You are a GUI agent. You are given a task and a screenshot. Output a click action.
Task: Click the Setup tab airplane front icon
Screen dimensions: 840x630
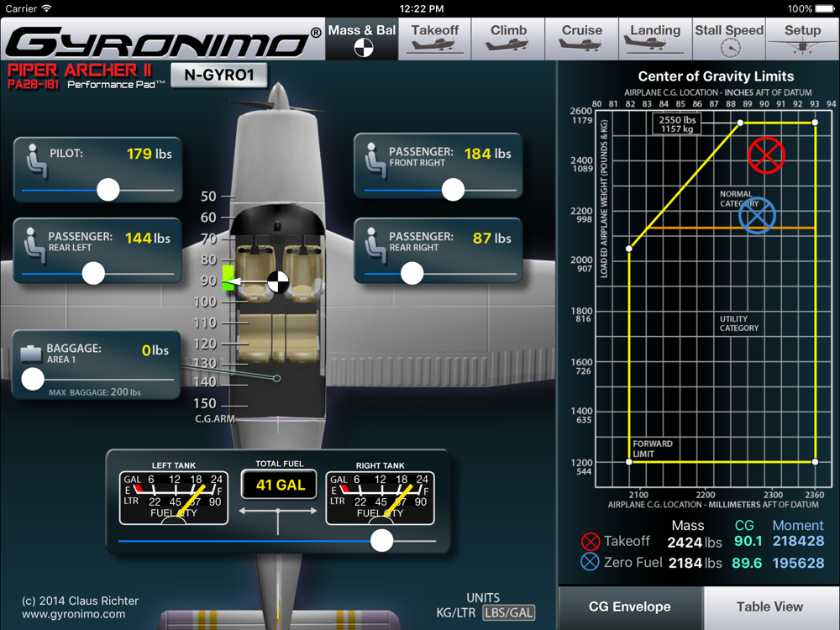point(802,46)
